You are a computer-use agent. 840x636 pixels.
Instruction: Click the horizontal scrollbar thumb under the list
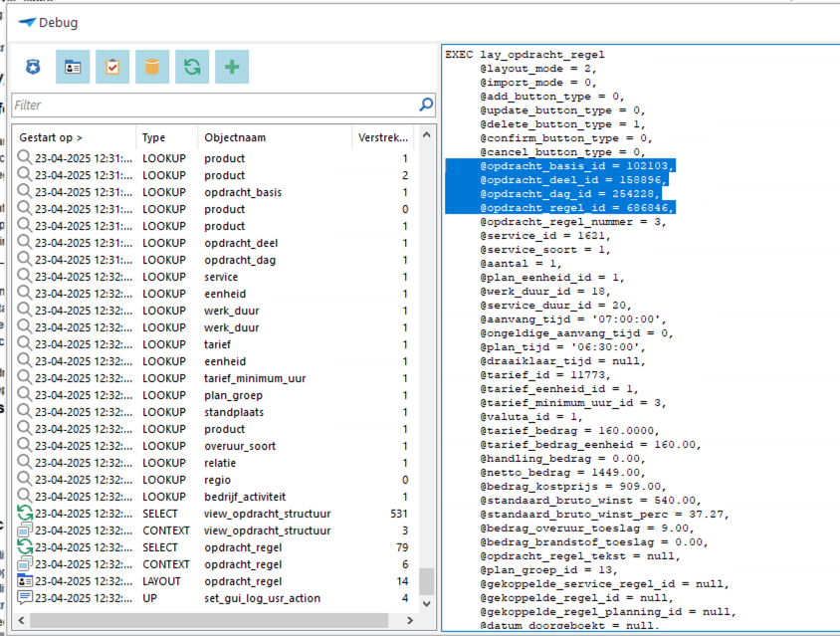point(209,620)
